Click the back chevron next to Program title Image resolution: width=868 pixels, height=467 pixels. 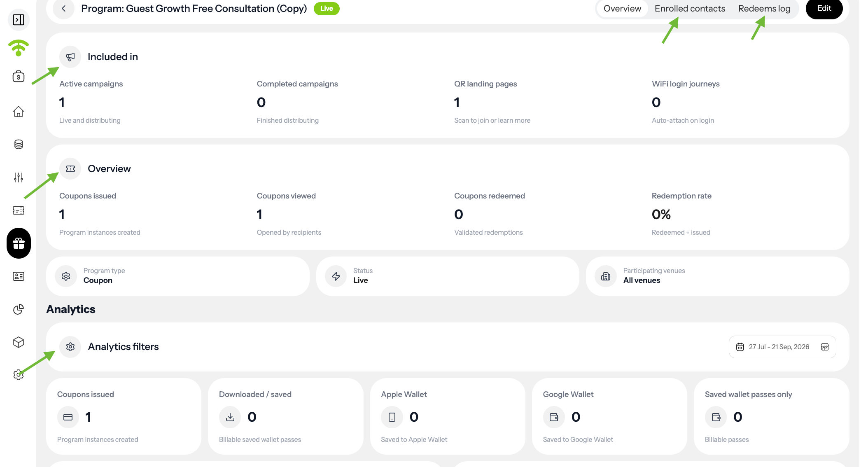[64, 9]
